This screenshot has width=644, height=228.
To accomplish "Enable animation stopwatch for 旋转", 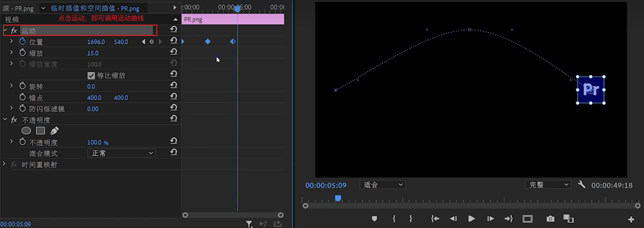I will [x=22, y=86].
